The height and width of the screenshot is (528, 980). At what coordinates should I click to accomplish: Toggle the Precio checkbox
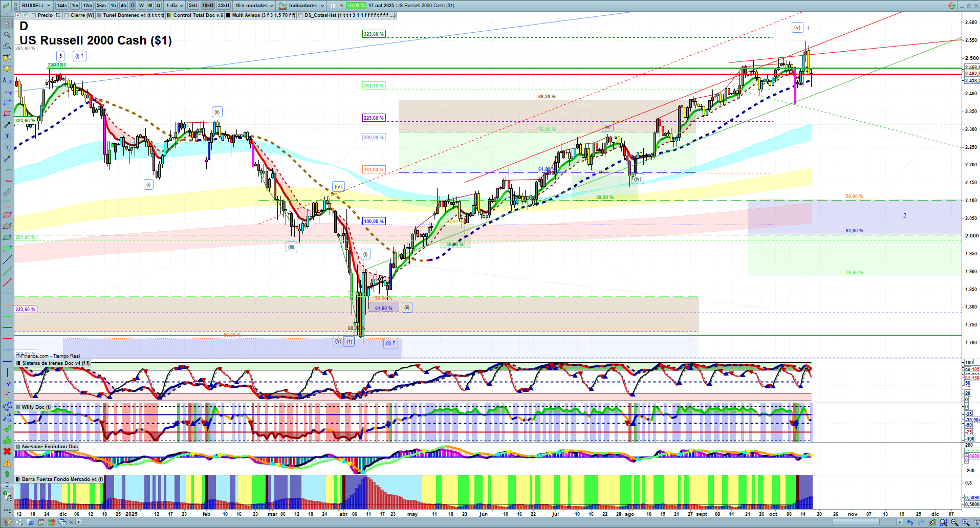pos(34,15)
